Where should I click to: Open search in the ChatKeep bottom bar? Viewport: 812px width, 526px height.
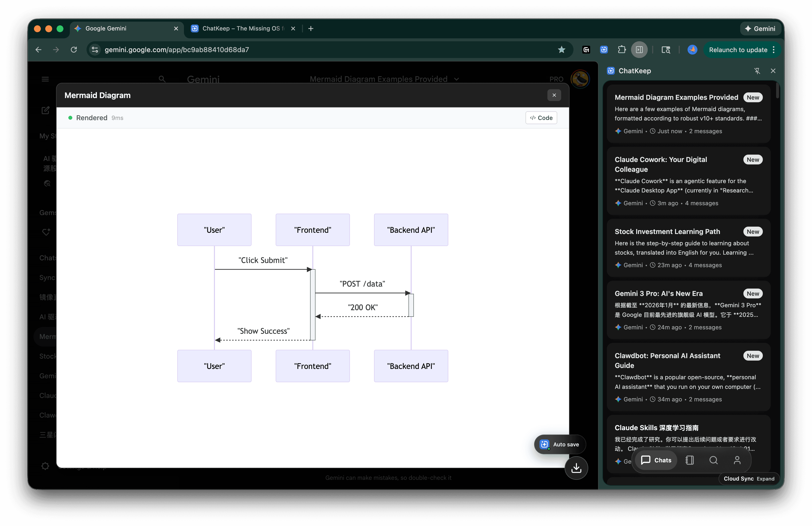pos(713,460)
